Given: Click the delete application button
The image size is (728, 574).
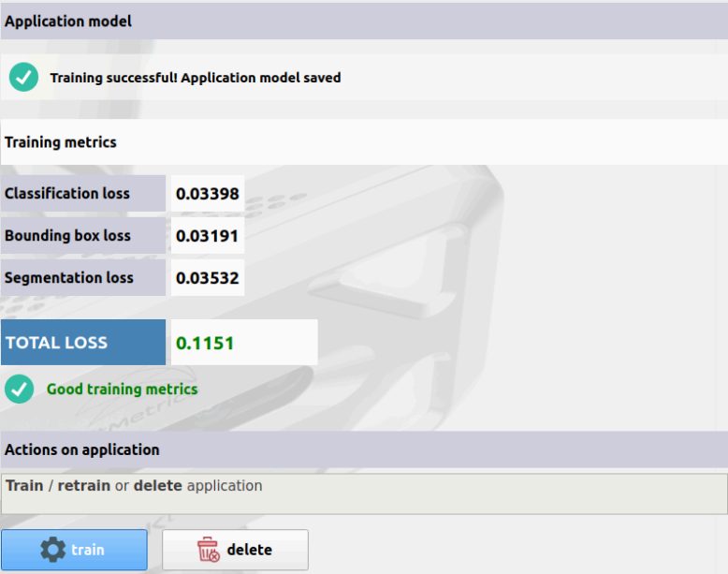Looking at the screenshot, I should pos(235,550).
